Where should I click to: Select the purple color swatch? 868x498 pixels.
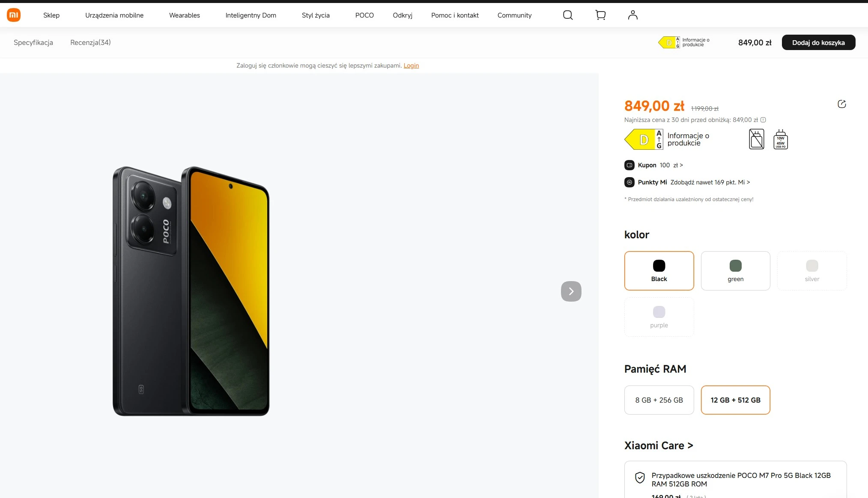pos(659,317)
